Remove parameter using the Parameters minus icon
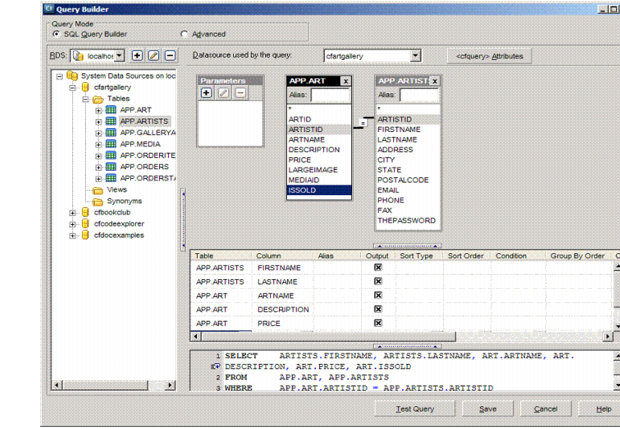Screen dimensions: 620x429 pos(239,93)
